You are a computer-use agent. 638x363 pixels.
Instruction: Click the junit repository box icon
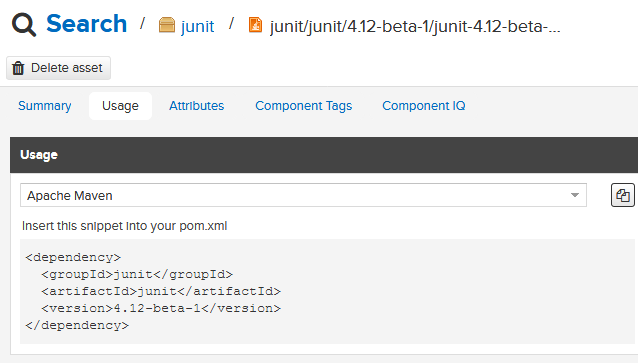pos(167,25)
